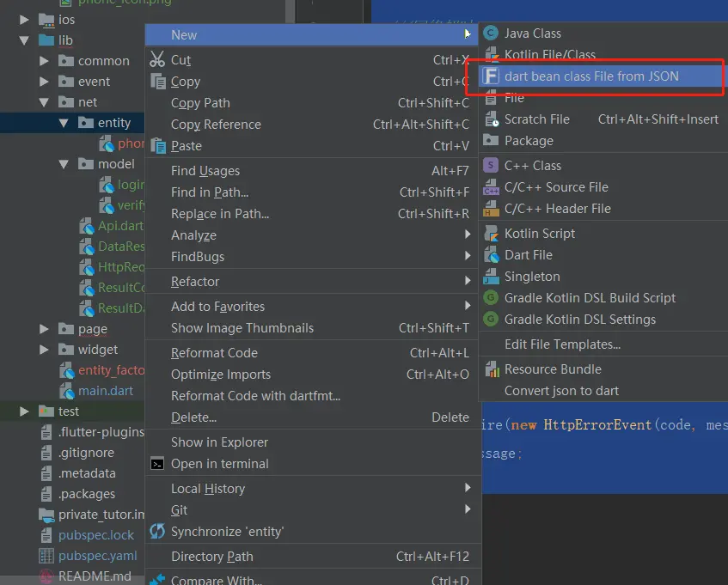Viewport: 728px width, 585px height.
Task: Click the Cut scissors icon
Action: 157,59
